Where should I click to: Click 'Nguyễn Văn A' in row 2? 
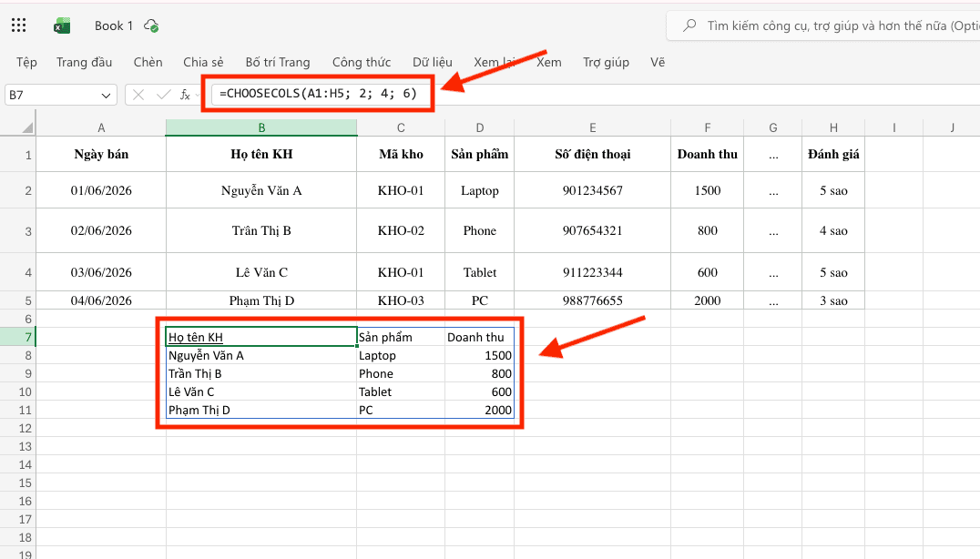tap(261, 190)
